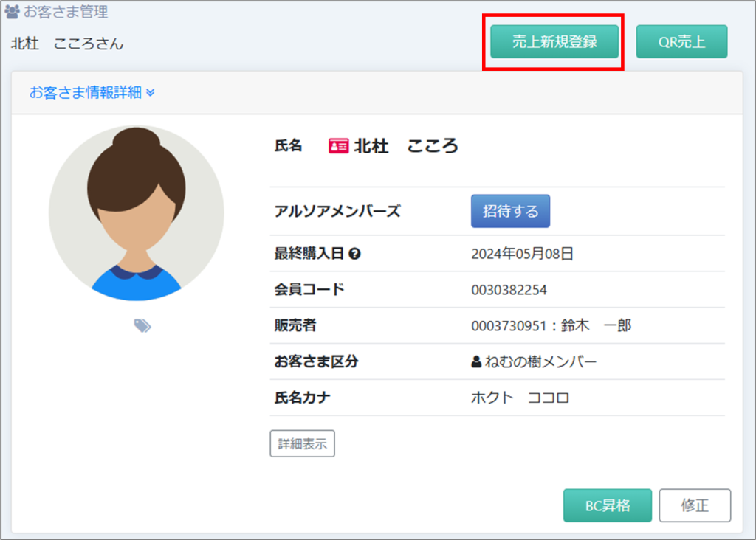Click person icon beside ねむの樹メンバー
This screenshot has height=540, width=756.
click(476, 362)
